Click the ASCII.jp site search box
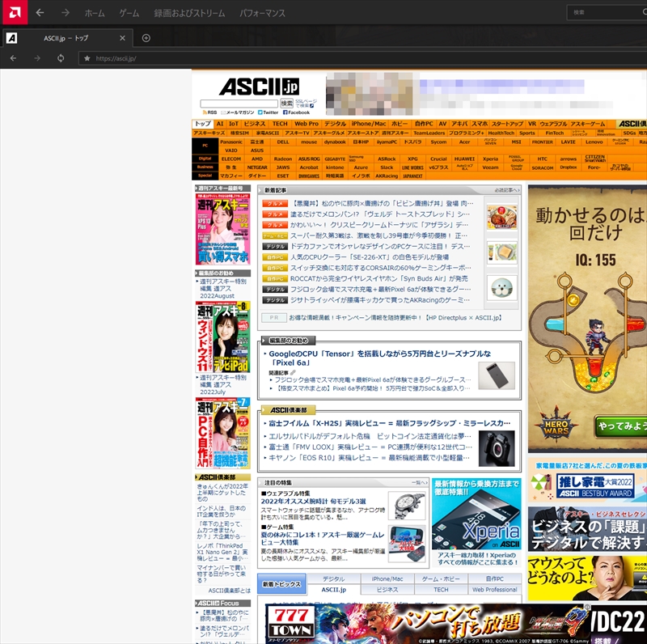 tap(239, 104)
